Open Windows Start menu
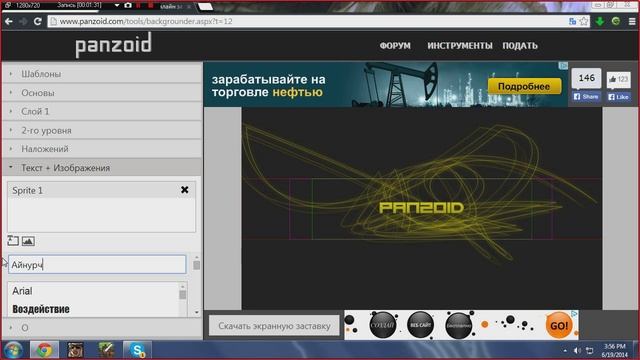The width and height of the screenshot is (640, 360). 13,350
